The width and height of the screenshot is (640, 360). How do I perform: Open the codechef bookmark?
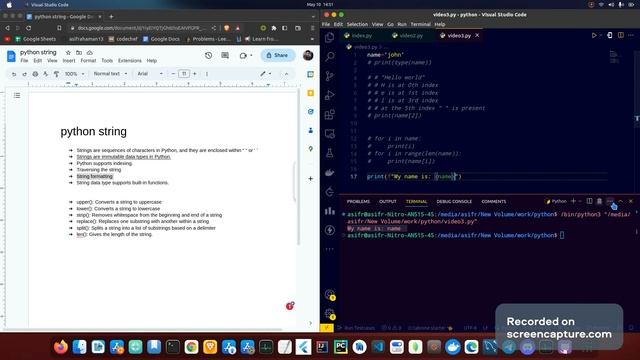point(123,39)
